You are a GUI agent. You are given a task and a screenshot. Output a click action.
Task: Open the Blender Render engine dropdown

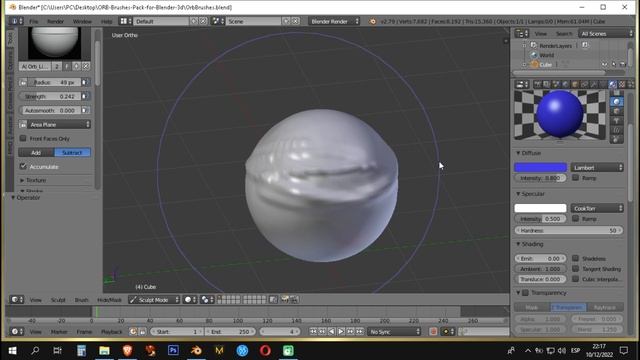click(334, 21)
